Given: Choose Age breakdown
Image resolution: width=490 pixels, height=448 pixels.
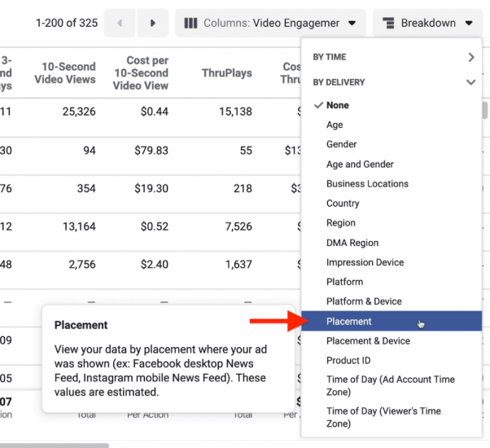Looking at the screenshot, I should click(x=335, y=125).
